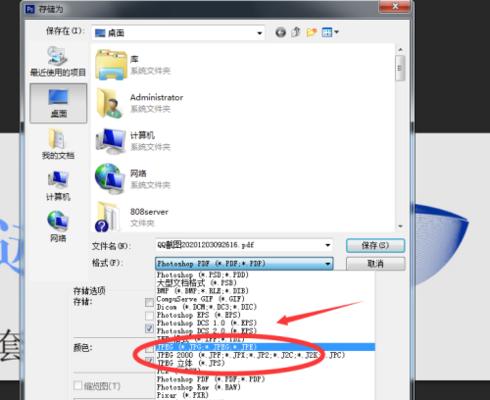This screenshot has height=400, width=490.
Task: Click the 保存(S) button
Action: coord(376,246)
